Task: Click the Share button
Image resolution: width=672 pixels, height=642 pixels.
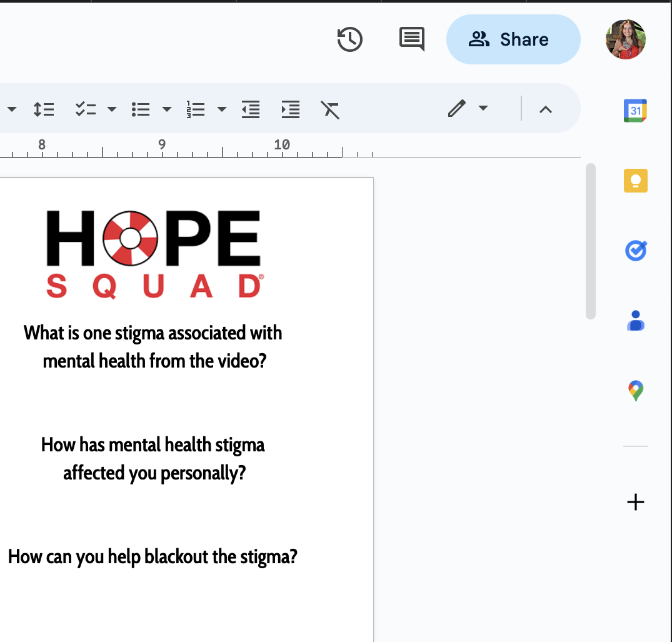Action: (x=513, y=39)
